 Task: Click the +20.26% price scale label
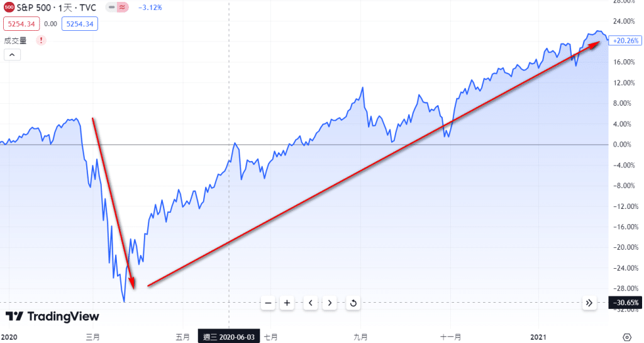pos(624,41)
